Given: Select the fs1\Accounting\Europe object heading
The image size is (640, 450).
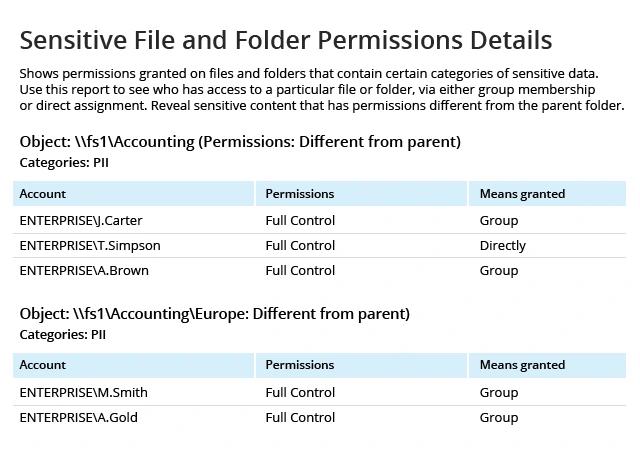Looking at the screenshot, I should [215, 314].
